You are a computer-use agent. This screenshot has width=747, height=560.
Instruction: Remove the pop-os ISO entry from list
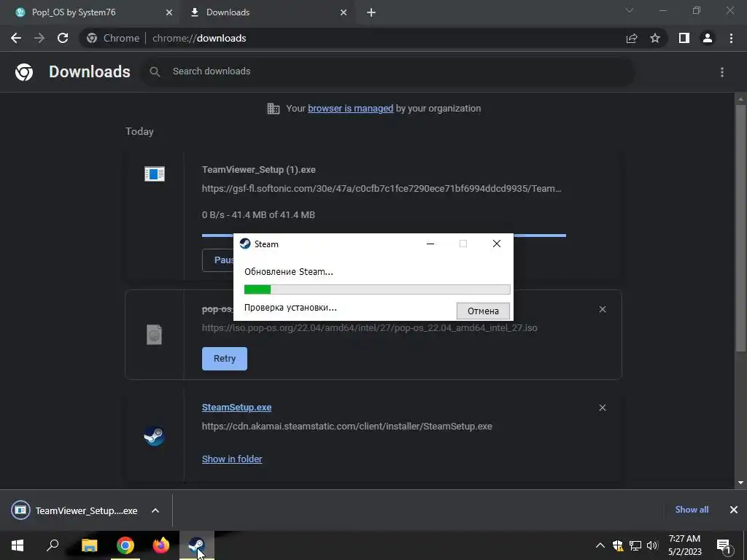click(x=603, y=309)
